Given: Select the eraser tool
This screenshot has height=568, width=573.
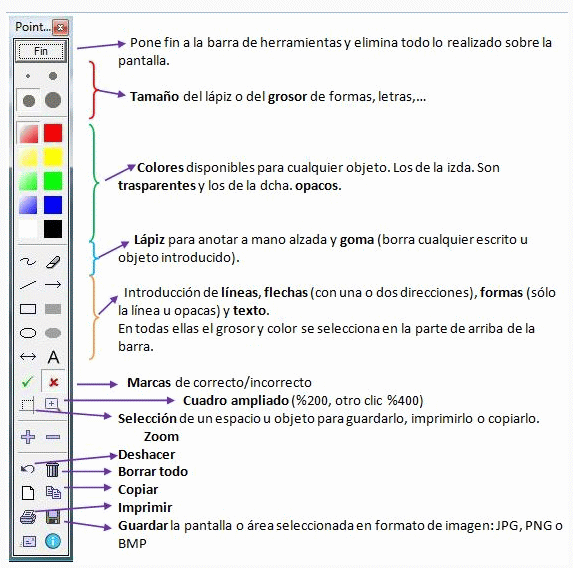Looking at the screenshot, I should pos(53,262).
